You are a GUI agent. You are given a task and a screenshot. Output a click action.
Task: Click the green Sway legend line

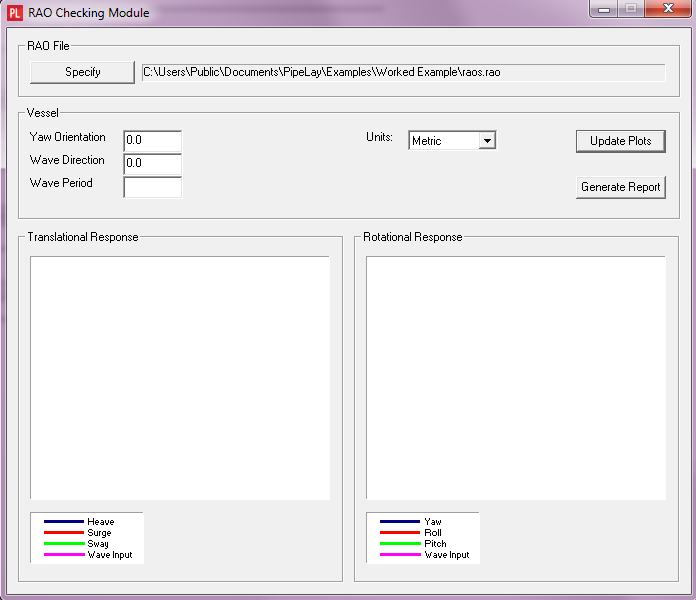[x=64, y=544]
